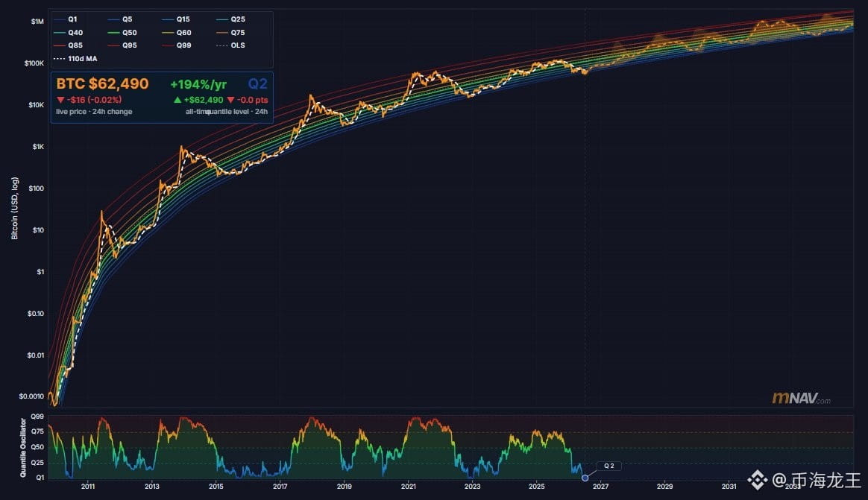Click the Q50 oscillator axis label

(x=37, y=447)
